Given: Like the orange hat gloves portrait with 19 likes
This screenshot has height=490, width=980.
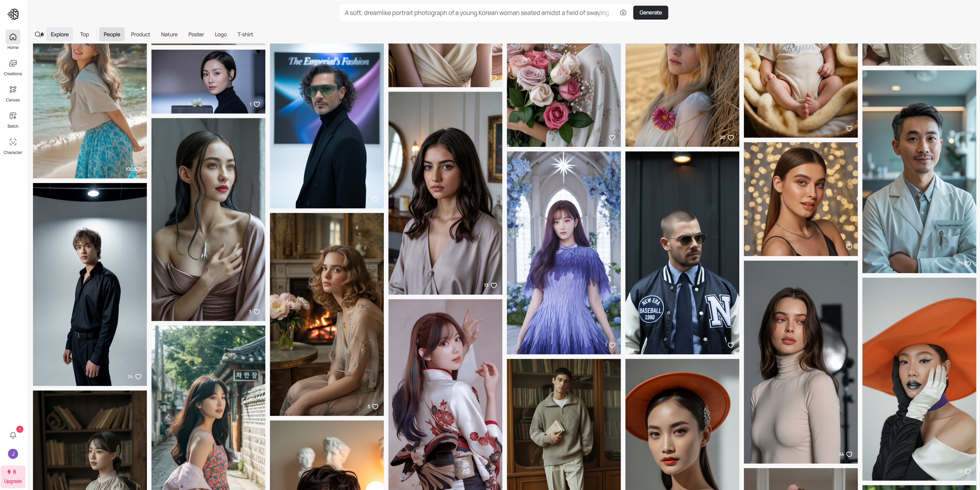Looking at the screenshot, I should coord(967,471).
